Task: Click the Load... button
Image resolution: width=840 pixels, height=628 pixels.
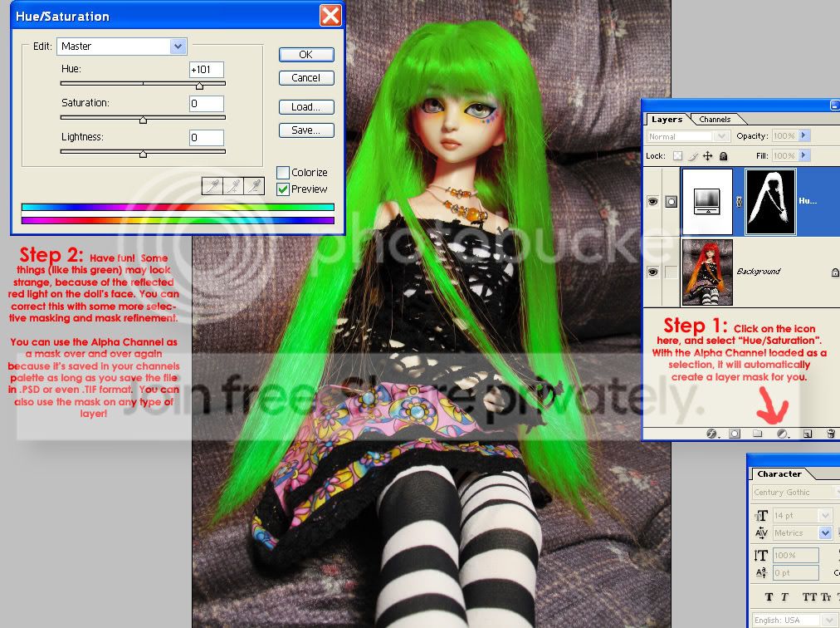Action: (306, 107)
